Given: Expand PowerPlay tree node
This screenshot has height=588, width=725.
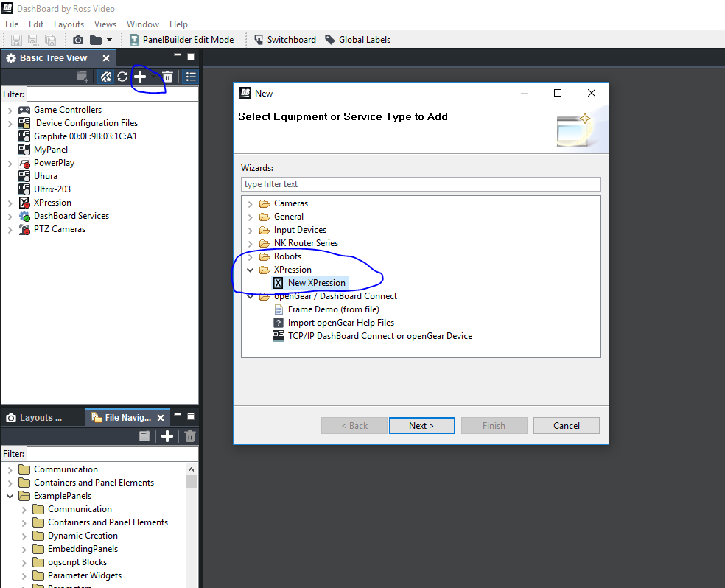Looking at the screenshot, I should (10, 163).
